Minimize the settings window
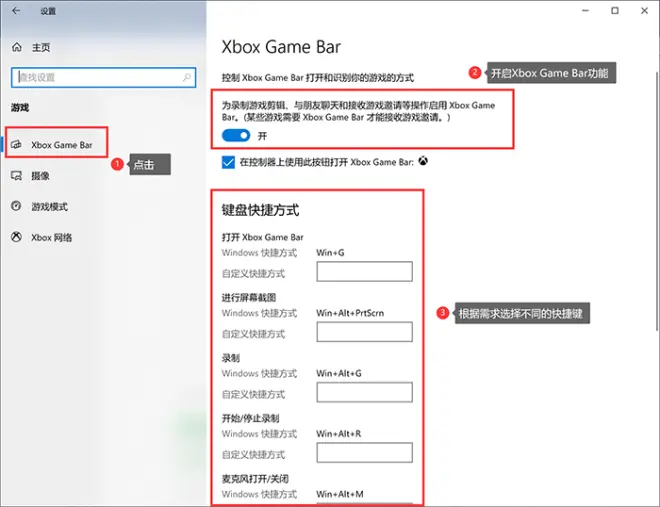 pyautogui.click(x=585, y=11)
